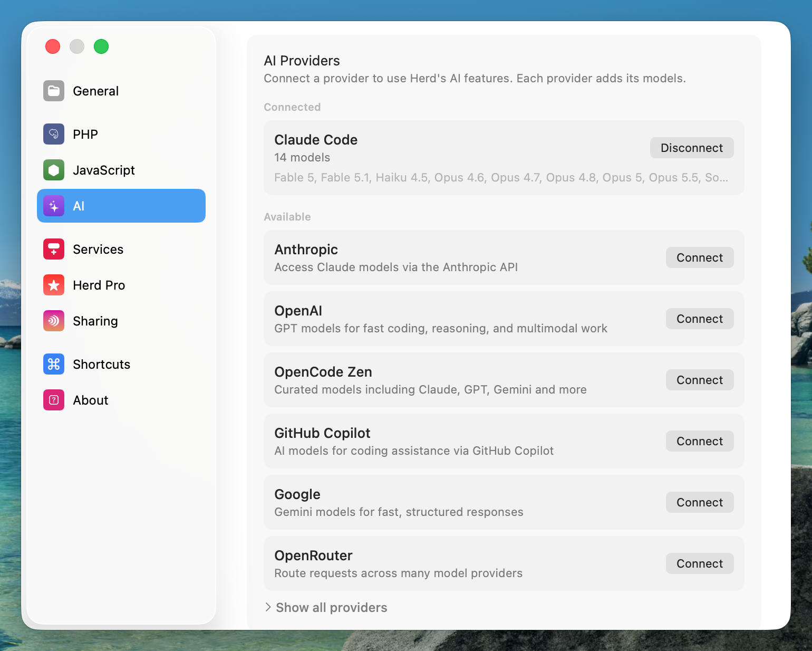Click the AI sparkle icon
812x651 pixels.
point(54,206)
